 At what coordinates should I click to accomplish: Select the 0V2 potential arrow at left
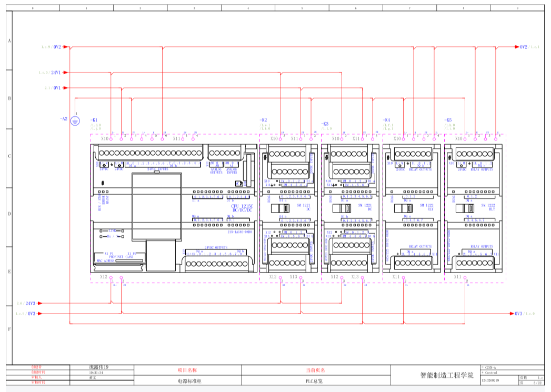[x=65, y=47]
